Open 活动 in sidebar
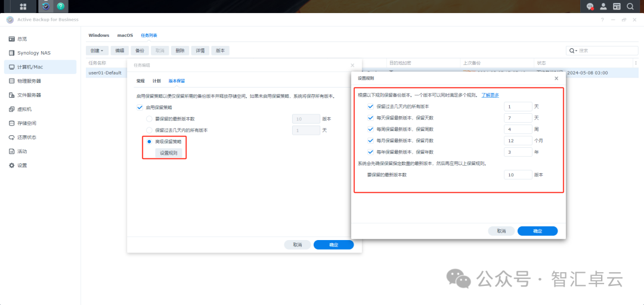The image size is (644, 305). 41,151
